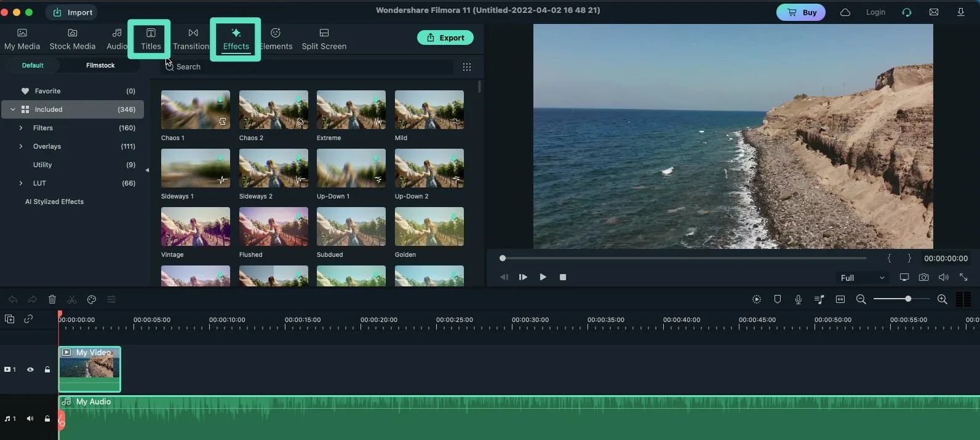Switch to the Audio tab
980x440 pixels.
click(x=117, y=39)
